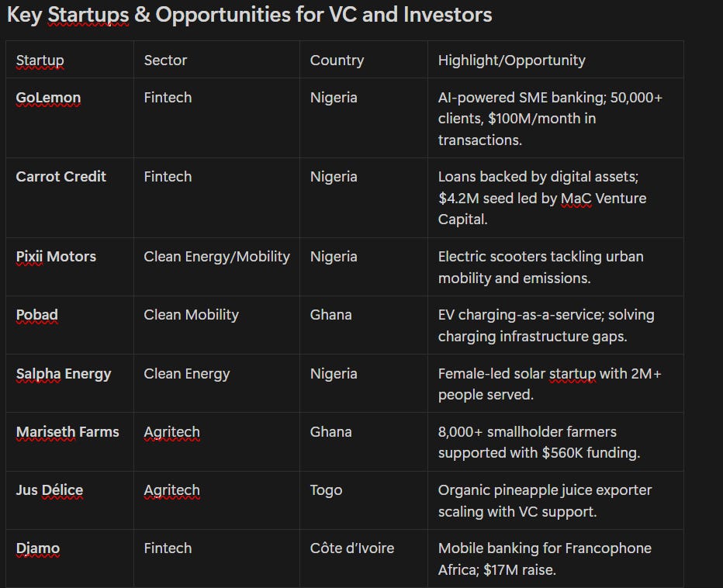Image resolution: width=723 pixels, height=588 pixels.
Task: Click the Highlight/Opportunity column header
Action: (512, 60)
